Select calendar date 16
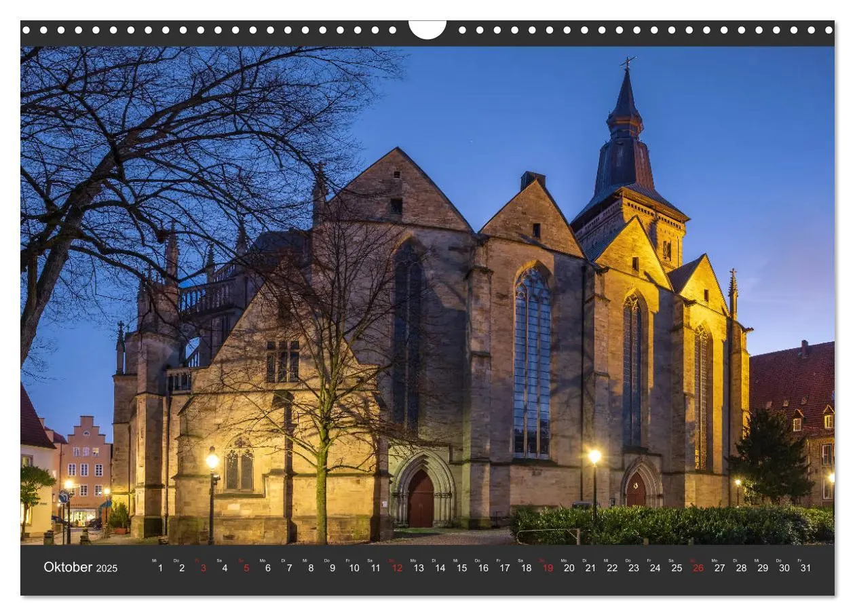The image size is (855, 616). 483,569
